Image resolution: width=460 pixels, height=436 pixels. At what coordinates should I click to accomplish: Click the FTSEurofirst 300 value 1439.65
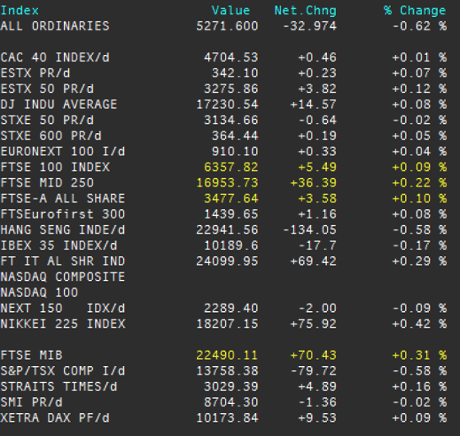[231, 214]
